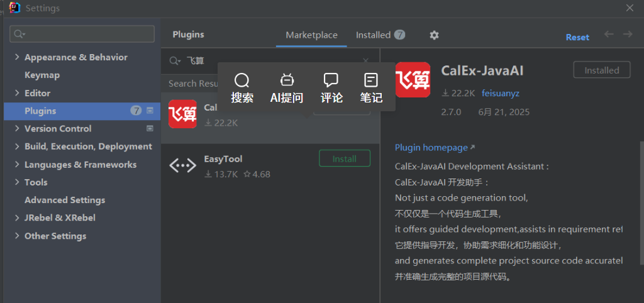The image size is (644, 303).
Task: Click the plugin description scrollbar
Action: [x=641, y=203]
